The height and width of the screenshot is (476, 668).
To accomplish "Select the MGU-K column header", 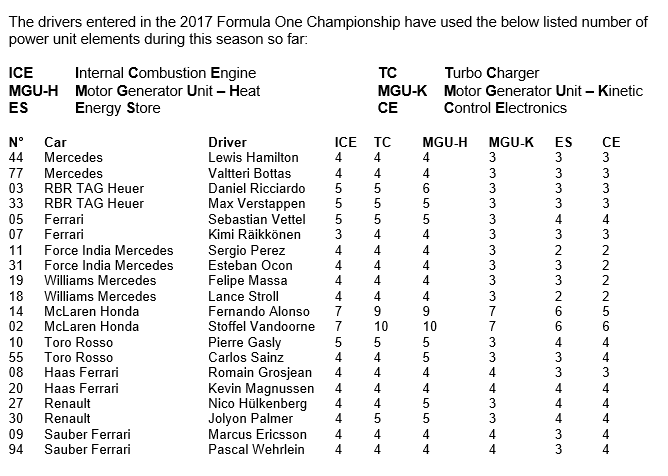I will click(x=511, y=142).
